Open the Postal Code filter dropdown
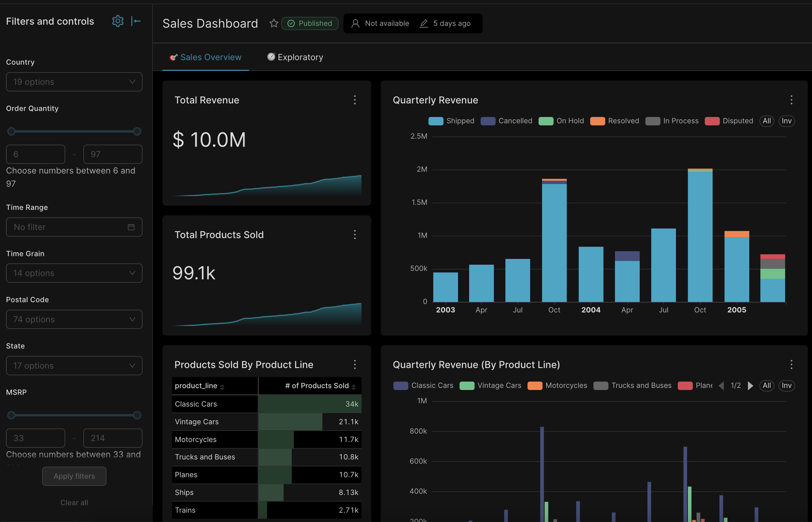 tap(74, 319)
